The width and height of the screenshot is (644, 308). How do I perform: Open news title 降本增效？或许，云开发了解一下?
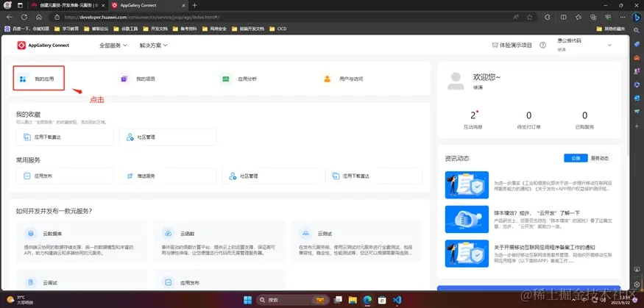[x=537, y=213]
